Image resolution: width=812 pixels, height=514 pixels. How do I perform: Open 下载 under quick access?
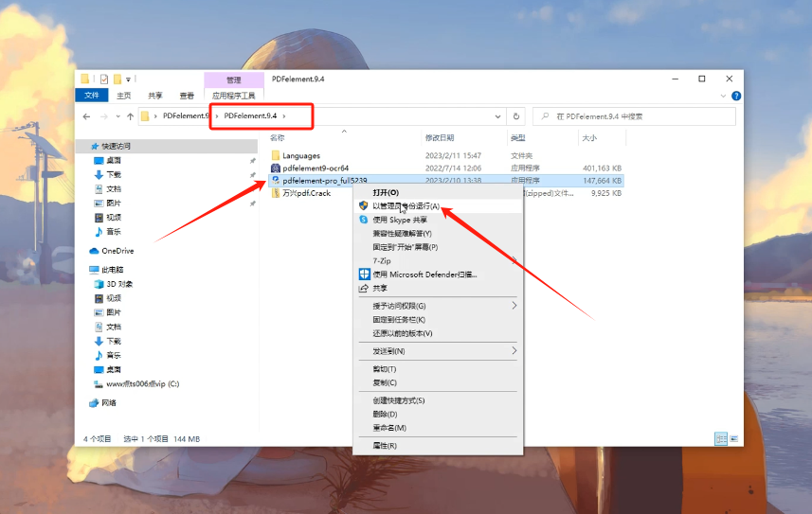pos(114,174)
